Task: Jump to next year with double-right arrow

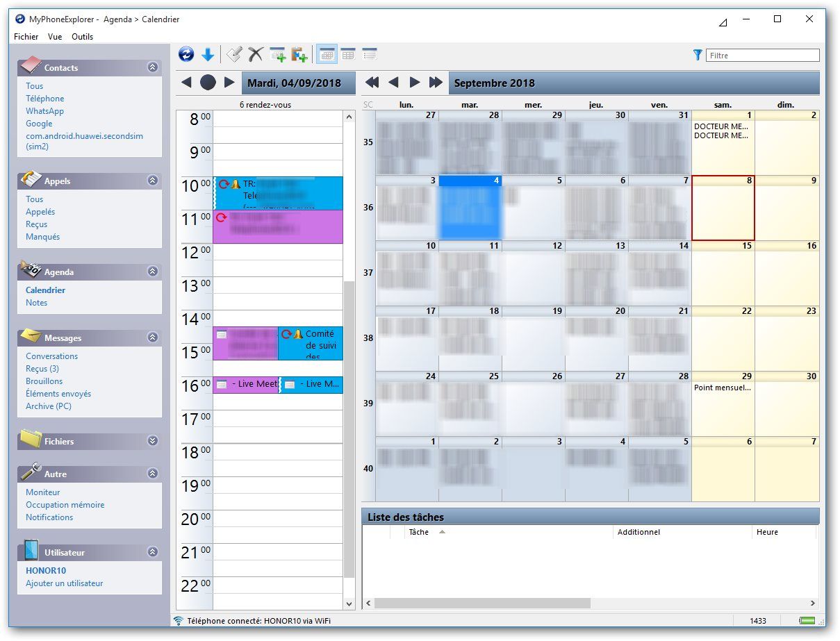Action: tap(436, 83)
